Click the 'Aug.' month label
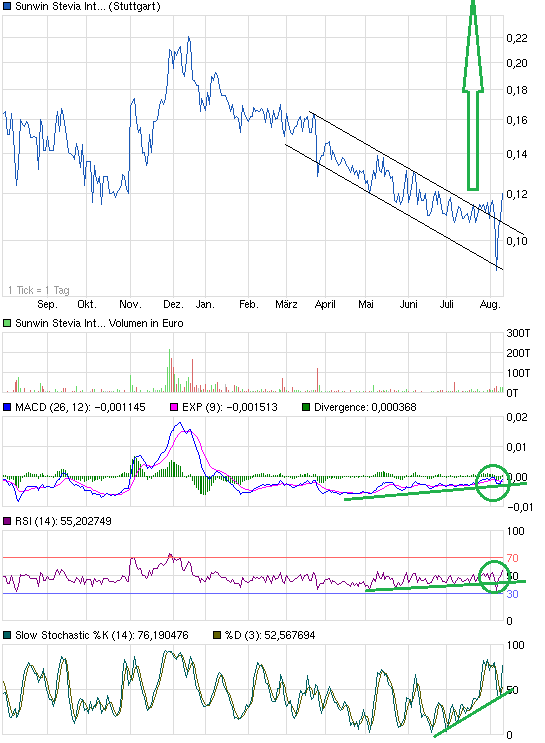 click(490, 304)
